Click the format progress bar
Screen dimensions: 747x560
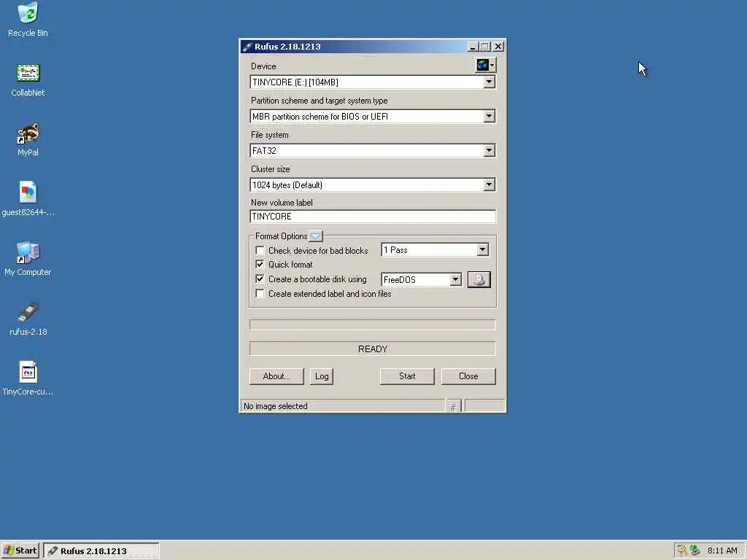373,324
